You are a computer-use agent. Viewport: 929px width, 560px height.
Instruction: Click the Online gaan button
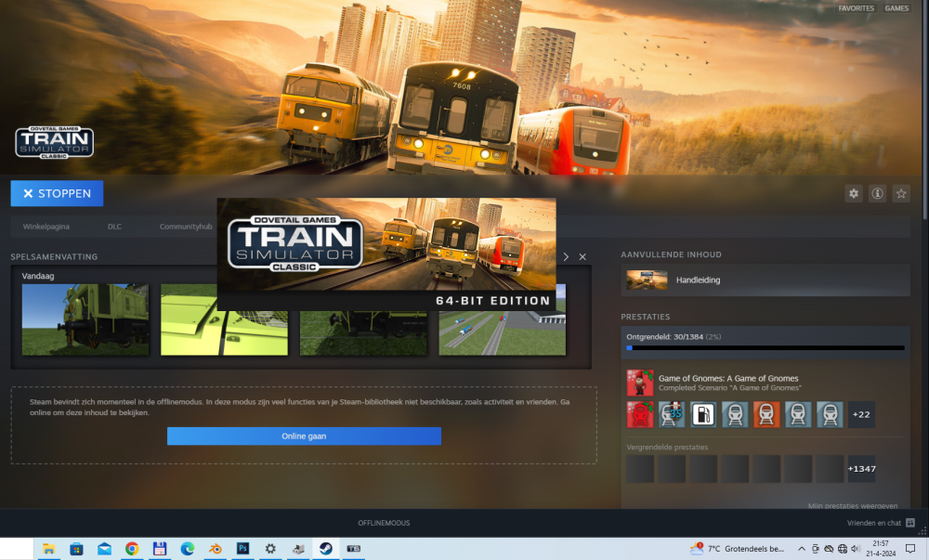(x=304, y=436)
